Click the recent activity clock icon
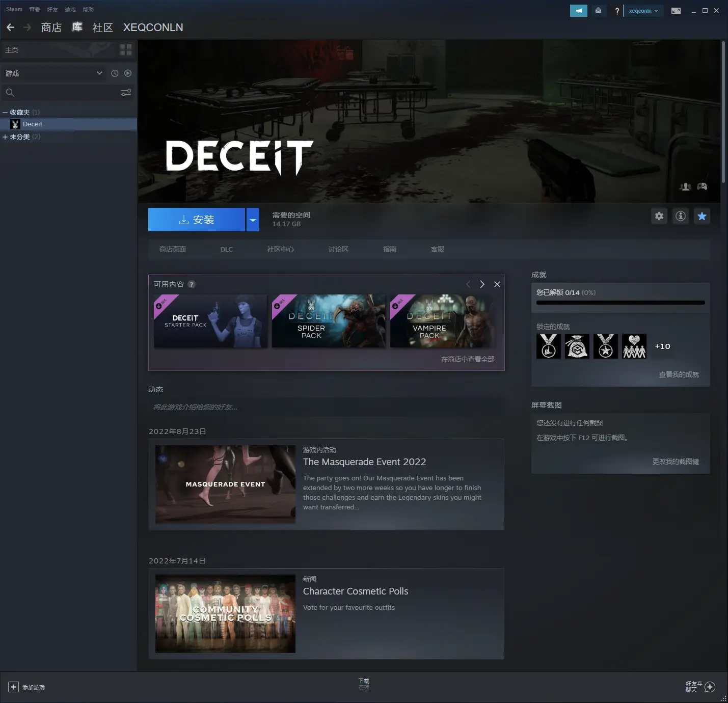The width and height of the screenshot is (728, 703). [115, 73]
